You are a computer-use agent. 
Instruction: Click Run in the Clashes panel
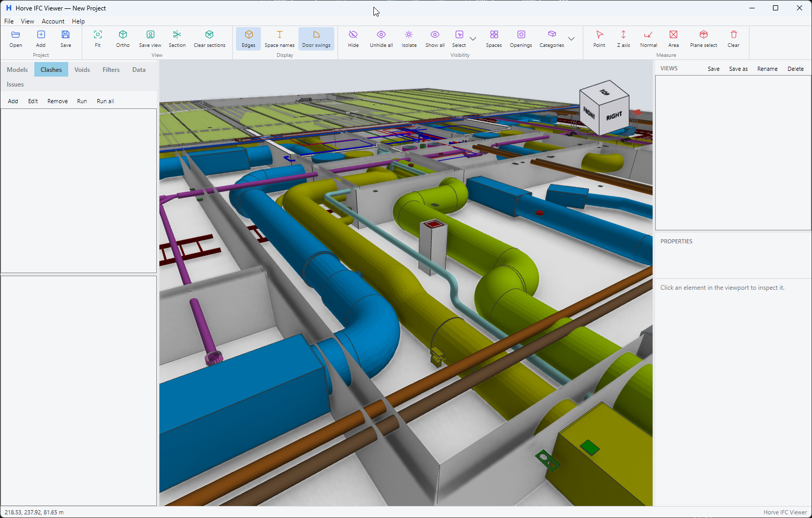pos(82,101)
